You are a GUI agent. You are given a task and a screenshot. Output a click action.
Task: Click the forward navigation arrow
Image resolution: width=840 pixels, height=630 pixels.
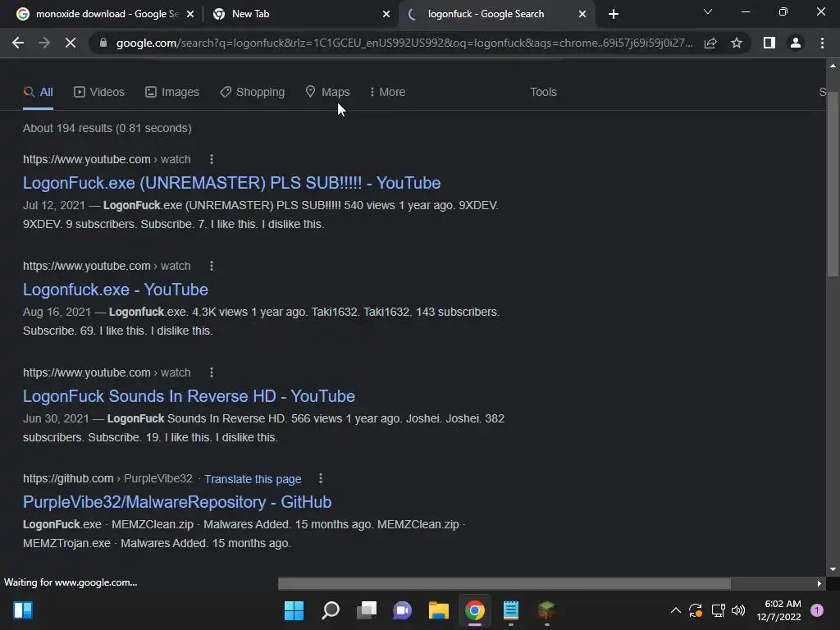[x=44, y=43]
